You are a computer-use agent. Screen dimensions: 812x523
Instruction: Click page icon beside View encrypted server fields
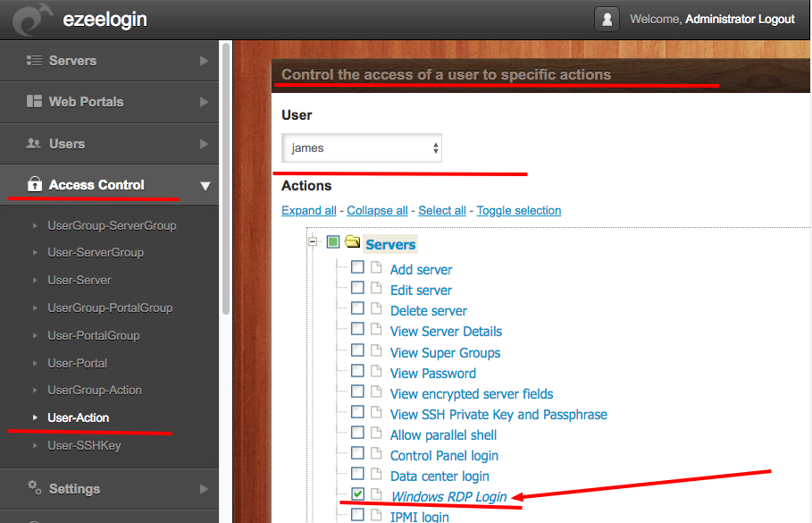[x=376, y=392]
